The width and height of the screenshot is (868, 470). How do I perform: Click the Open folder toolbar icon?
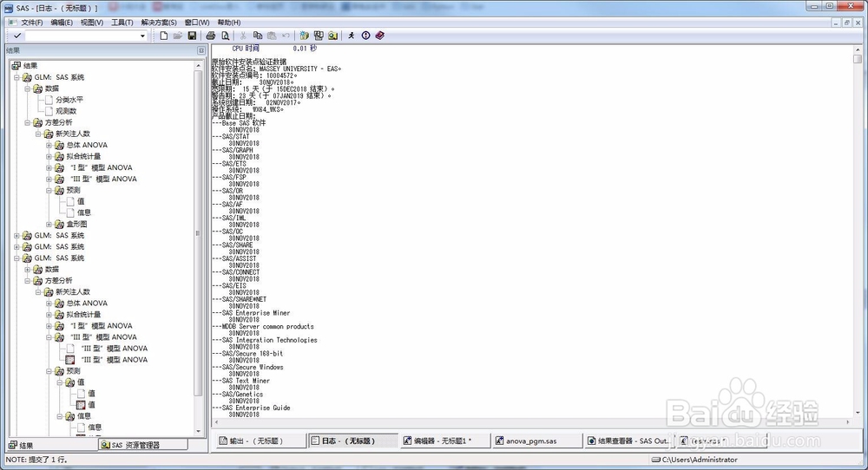coord(178,36)
